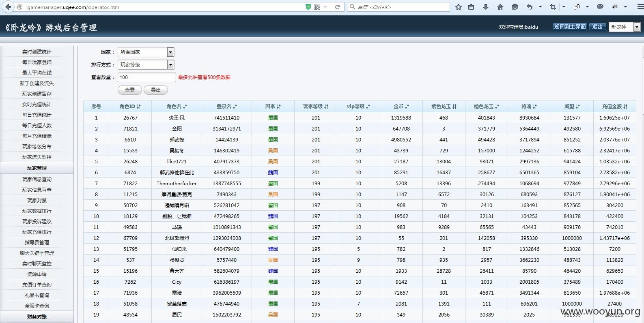
Task: Open the 排行方式 ranking dropdown
Action: pyautogui.click(x=146, y=64)
